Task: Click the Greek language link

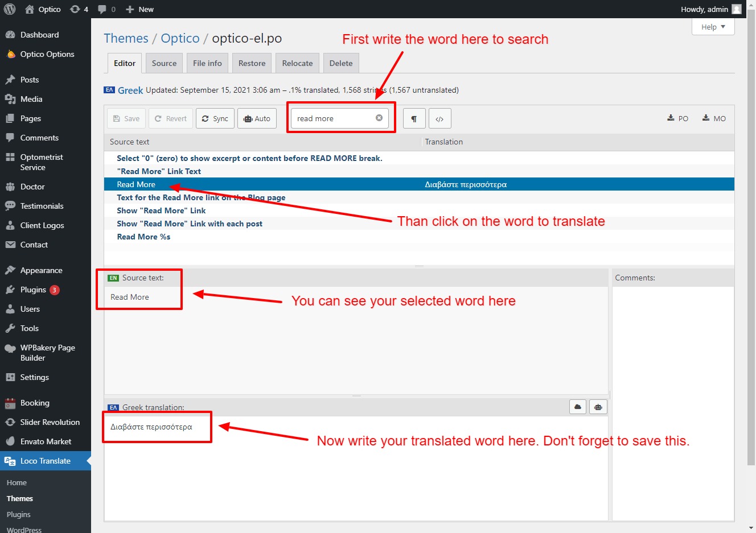Action: [130, 90]
